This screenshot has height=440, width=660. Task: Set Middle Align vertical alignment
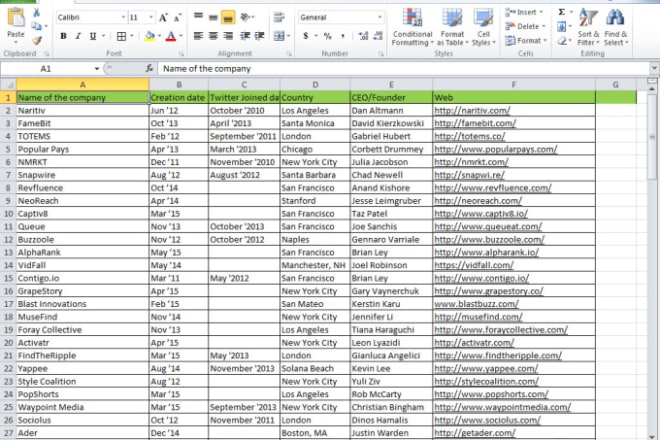coord(213,17)
